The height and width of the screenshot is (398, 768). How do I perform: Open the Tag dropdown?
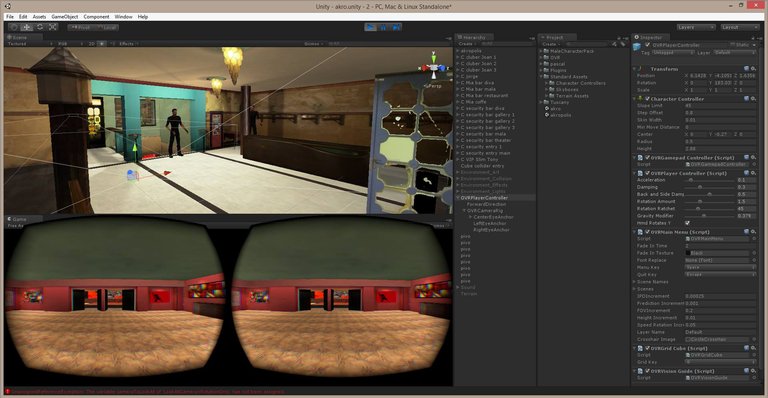[x=673, y=52]
